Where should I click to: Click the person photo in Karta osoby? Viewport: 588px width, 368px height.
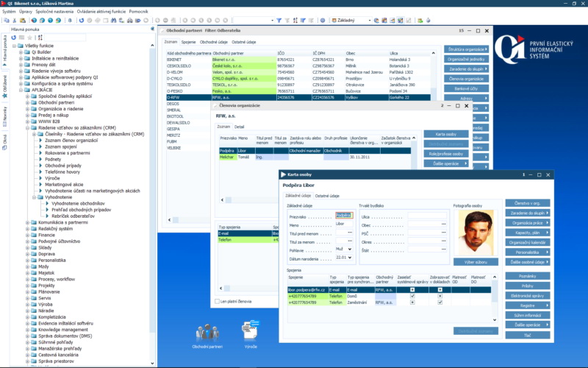click(x=476, y=233)
